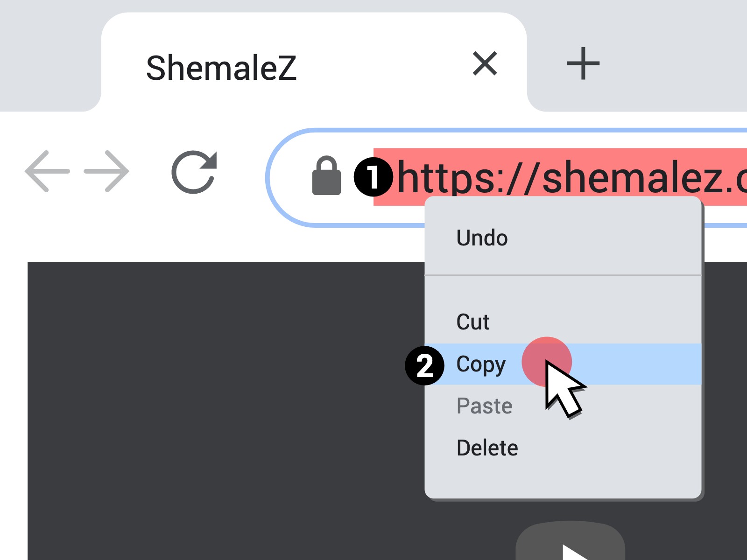Click the greyed-out Paste menu entry
Screen dimensions: 747x560
pyautogui.click(x=563, y=406)
